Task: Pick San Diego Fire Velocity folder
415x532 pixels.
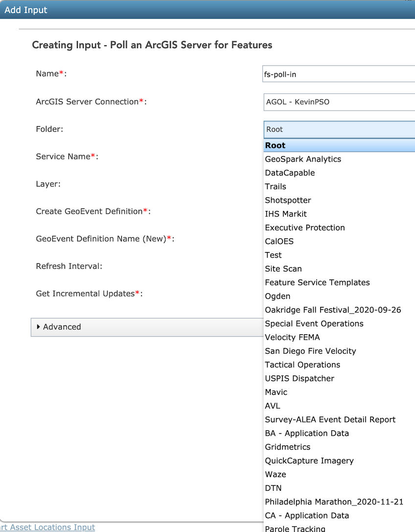Action: coord(339,351)
